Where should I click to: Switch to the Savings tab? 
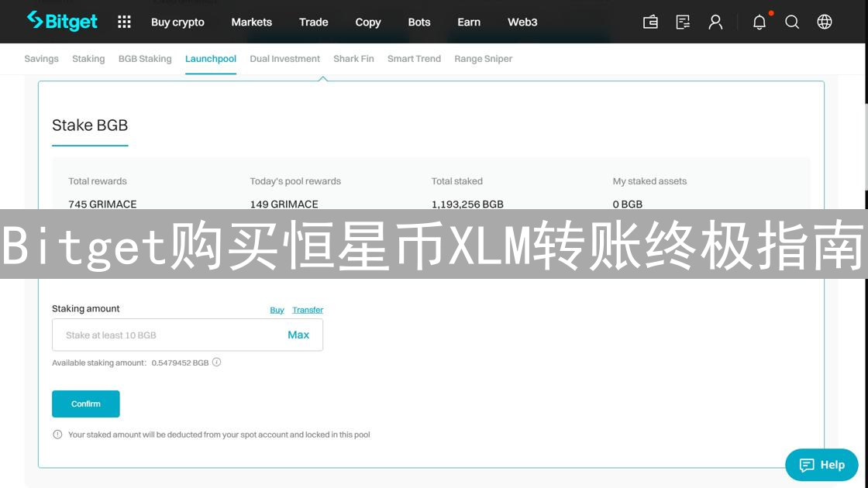42,59
